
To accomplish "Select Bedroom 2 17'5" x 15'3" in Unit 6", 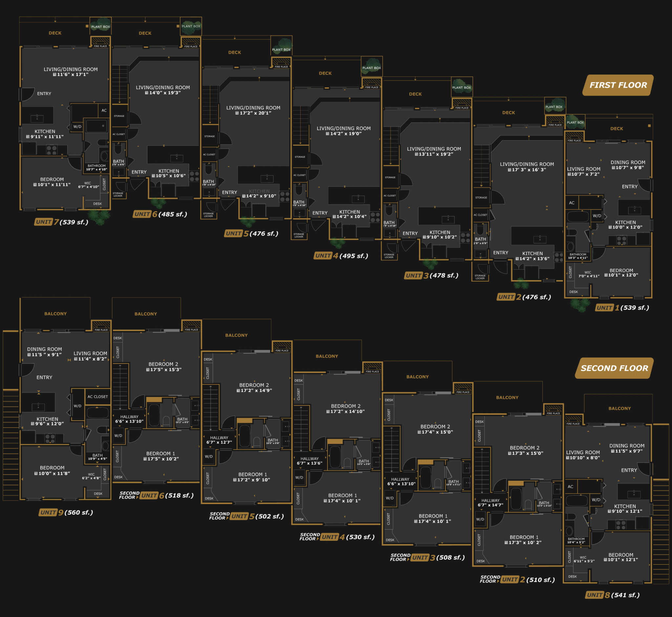I will [163, 366].
